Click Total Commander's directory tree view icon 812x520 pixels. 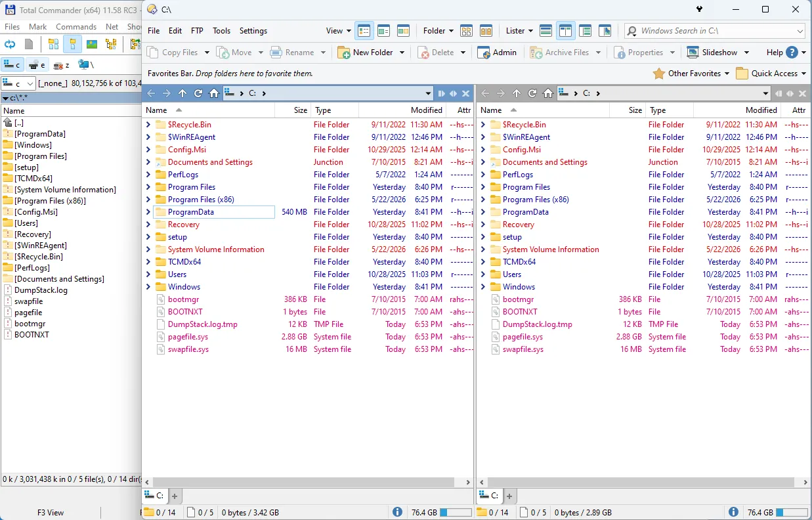tap(111, 45)
